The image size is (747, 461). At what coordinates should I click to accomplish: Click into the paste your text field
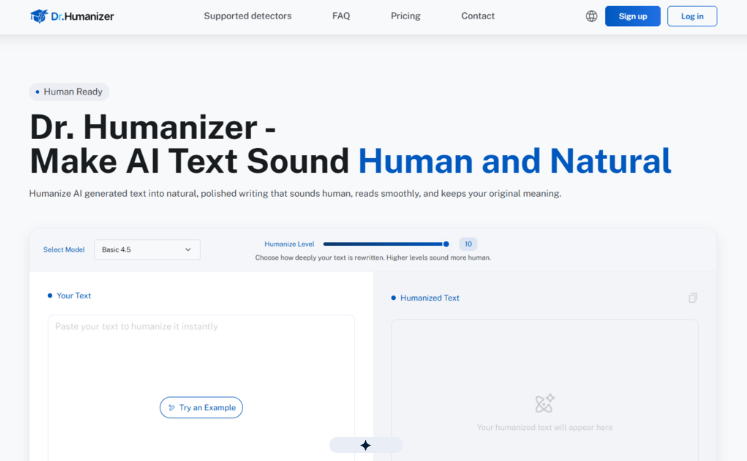coord(201,388)
